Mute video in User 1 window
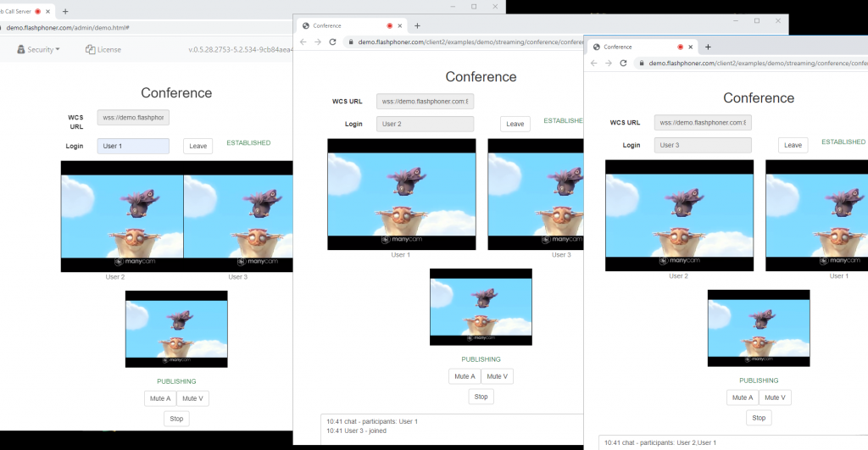 pos(192,398)
